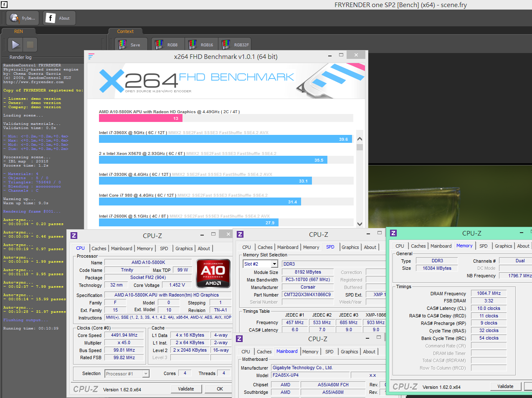Stop the render with the stop button

pyautogui.click(x=30, y=45)
